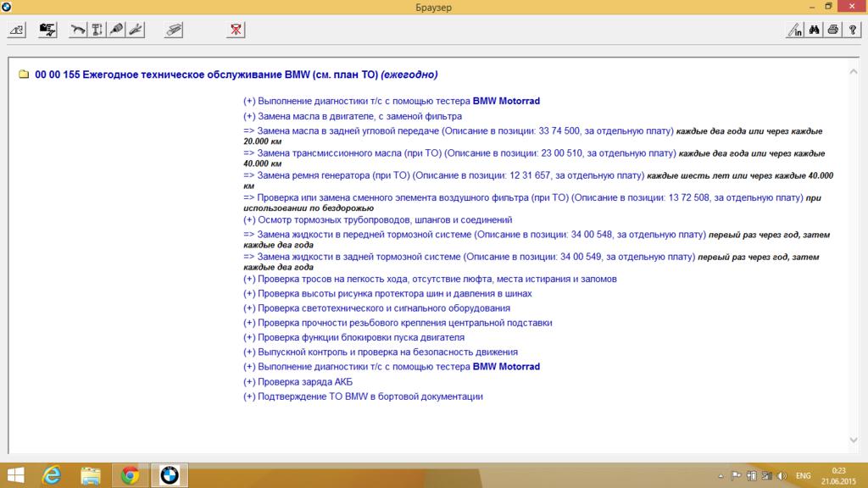Click the ENG language indicator in tray

point(804,476)
